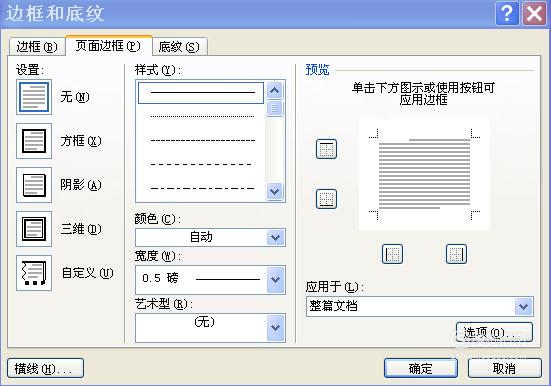Viewport: 551px width, 386px height.
Task: Click the page preview diagram
Action: point(424,175)
